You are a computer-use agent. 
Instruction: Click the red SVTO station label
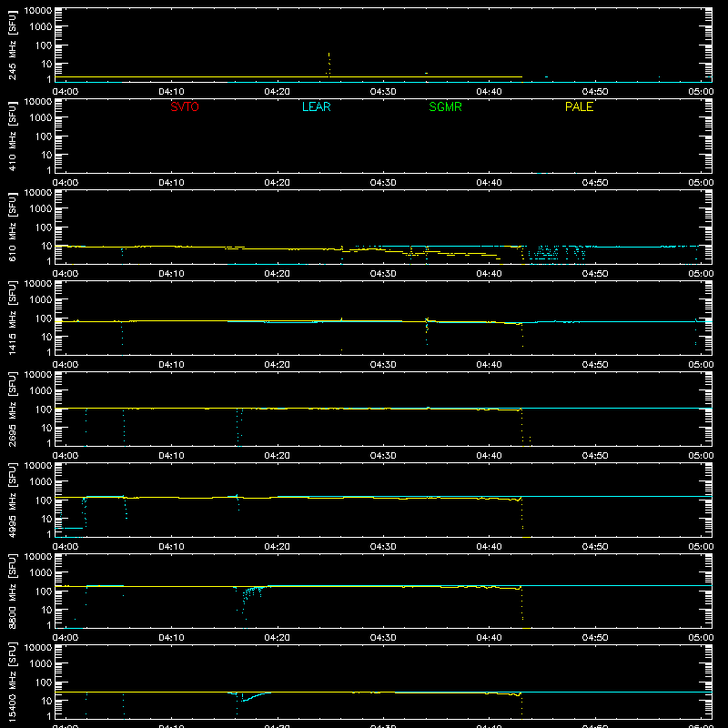coord(185,106)
